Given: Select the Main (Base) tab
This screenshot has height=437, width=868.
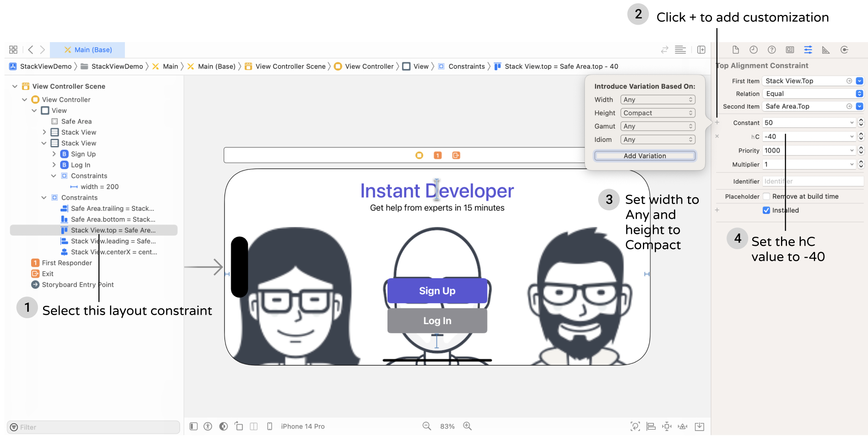Looking at the screenshot, I should click(x=88, y=50).
